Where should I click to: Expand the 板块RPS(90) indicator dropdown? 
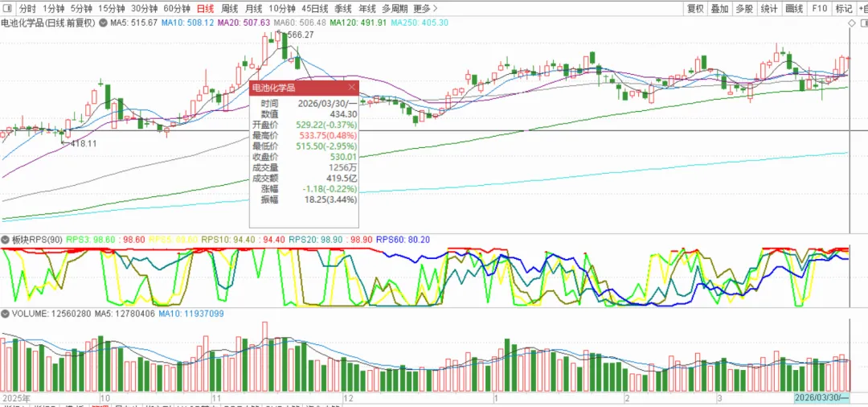[x=6, y=240]
